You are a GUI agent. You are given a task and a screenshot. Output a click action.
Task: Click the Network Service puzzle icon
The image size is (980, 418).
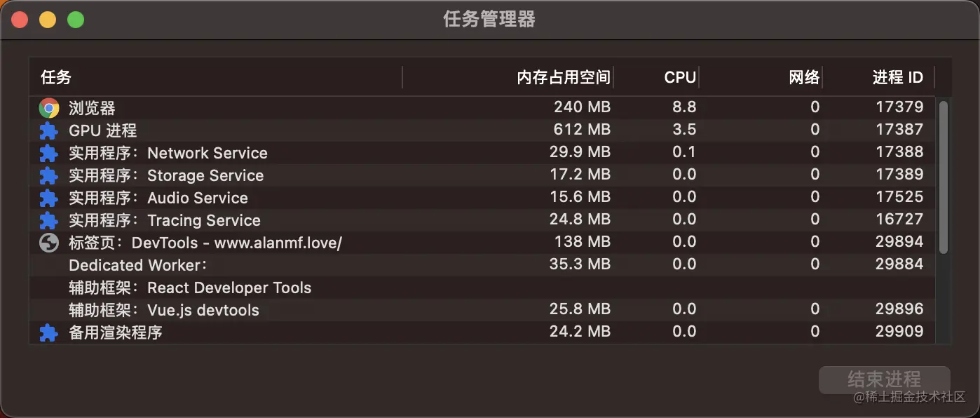[48, 153]
